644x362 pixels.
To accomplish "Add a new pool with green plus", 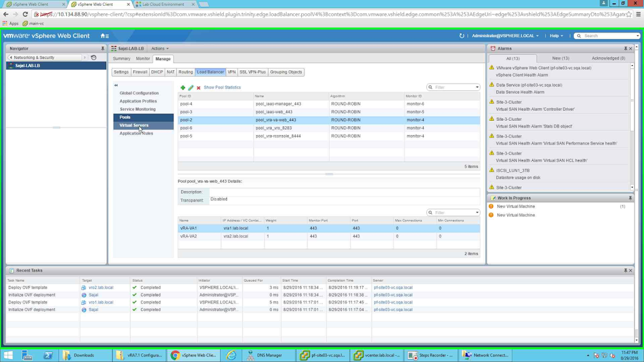I will click(183, 87).
